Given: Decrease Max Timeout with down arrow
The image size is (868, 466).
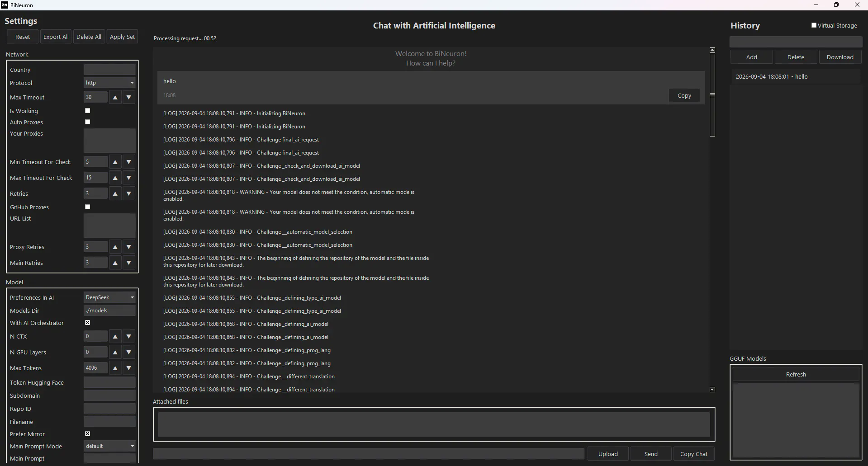Looking at the screenshot, I should pyautogui.click(x=129, y=97).
